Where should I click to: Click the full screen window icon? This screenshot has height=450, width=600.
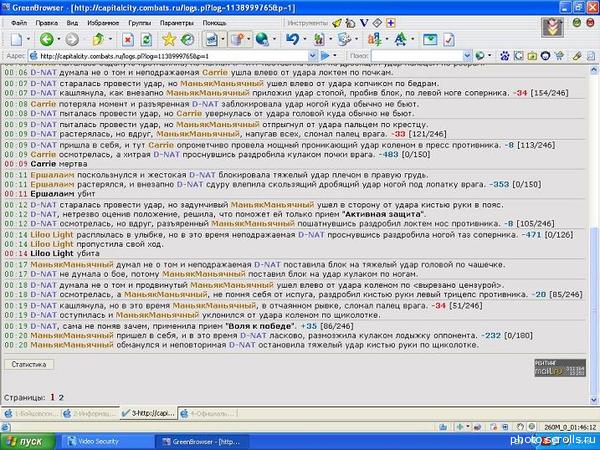pyautogui.click(x=430, y=39)
